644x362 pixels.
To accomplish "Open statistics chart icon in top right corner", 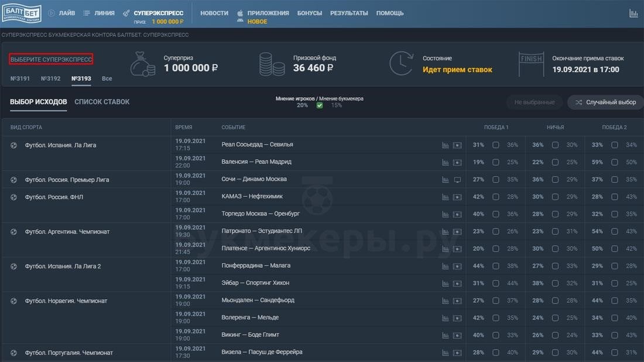I will (633, 13).
